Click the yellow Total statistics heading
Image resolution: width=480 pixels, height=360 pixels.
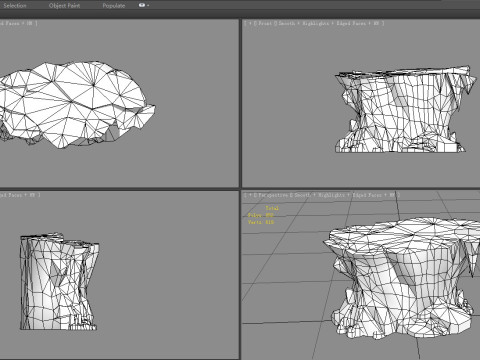[272, 208]
